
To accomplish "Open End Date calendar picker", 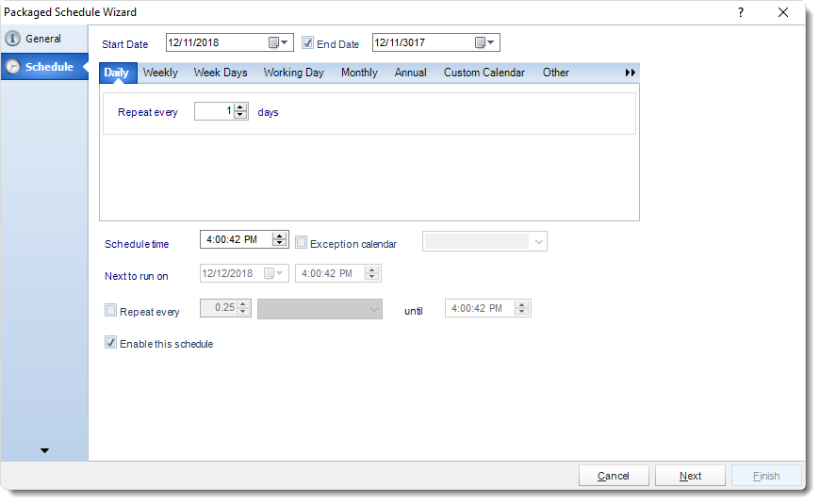I will click(484, 42).
